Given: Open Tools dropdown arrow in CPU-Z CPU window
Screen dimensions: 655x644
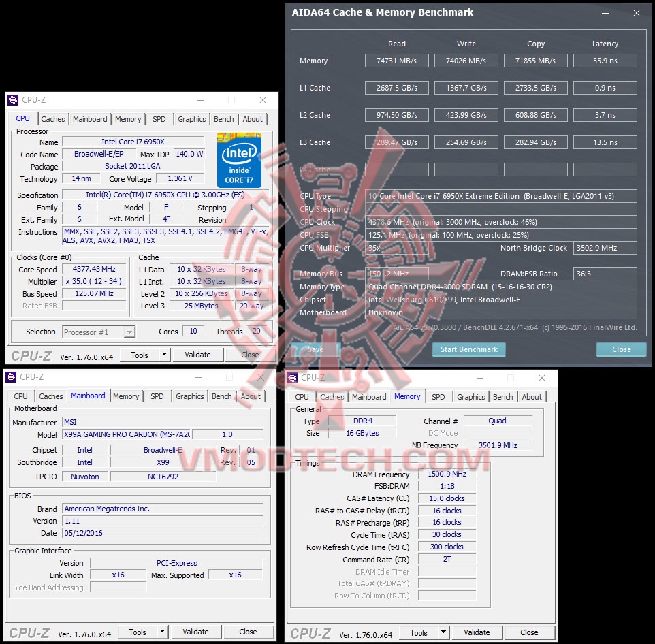Looking at the screenshot, I should (x=165, y=355).
